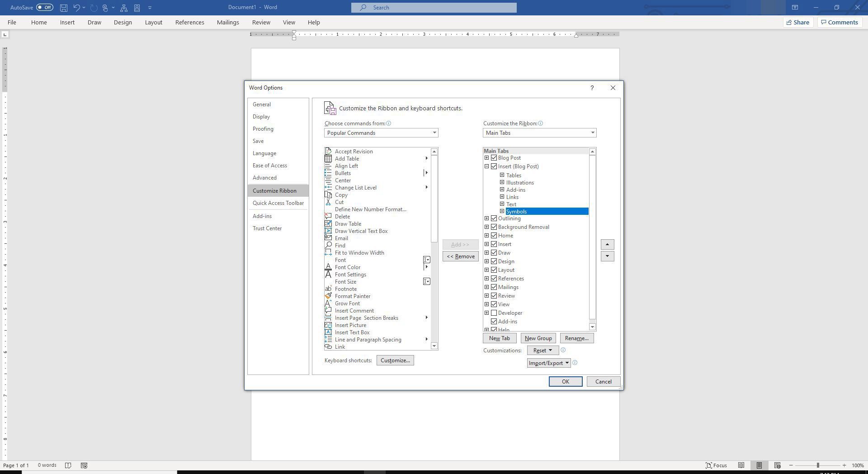868x474 pixels.
Task: Open the Trust Center category
Action: tap(278, 228)
